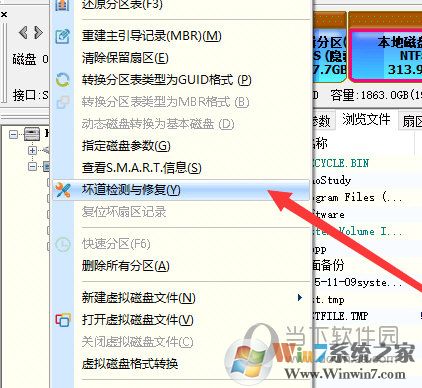
Task: Go to next disk with right arrow
Action: pyautogui.click(x=38, y=33)
